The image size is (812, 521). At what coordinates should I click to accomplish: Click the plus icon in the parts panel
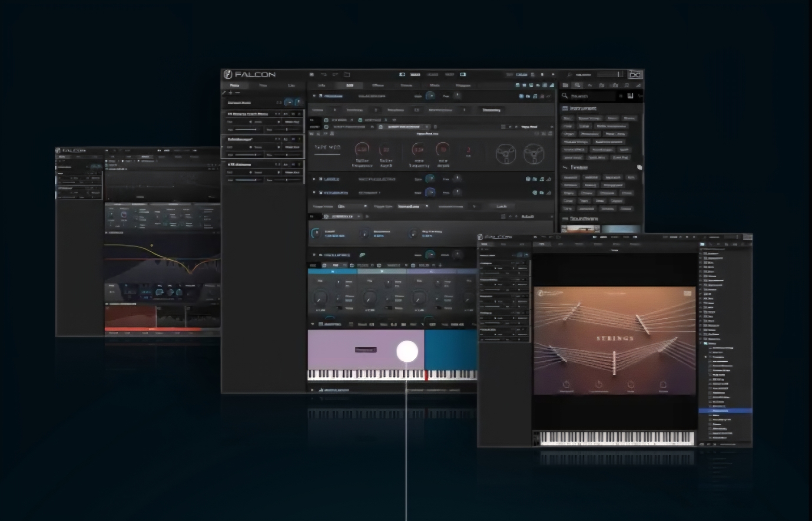coord(231,92)
